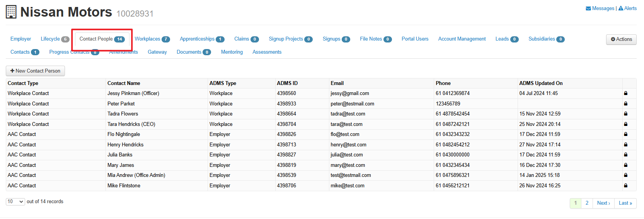
Task: Open the Documents tab
Action: pyautogui.click(x=194, y=52)
